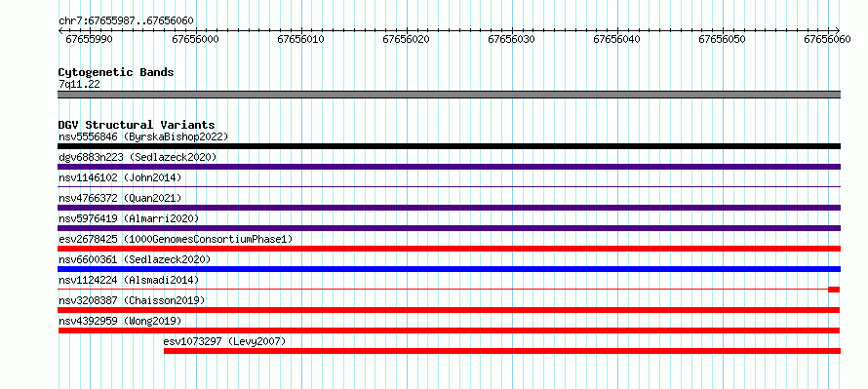868x389 pixels.
Task: Click ruler position 67656040
Action: click(x=617, y=39)
